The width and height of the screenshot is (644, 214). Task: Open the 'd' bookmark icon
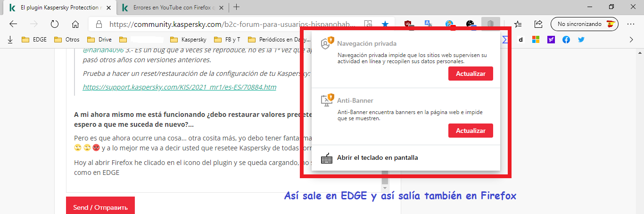[x=520, y=40]
